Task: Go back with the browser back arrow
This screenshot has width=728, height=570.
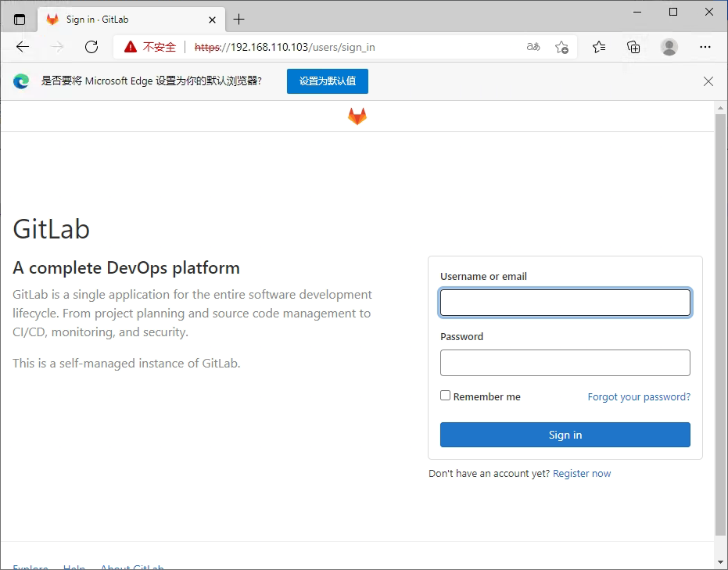Action: (22, 47)
